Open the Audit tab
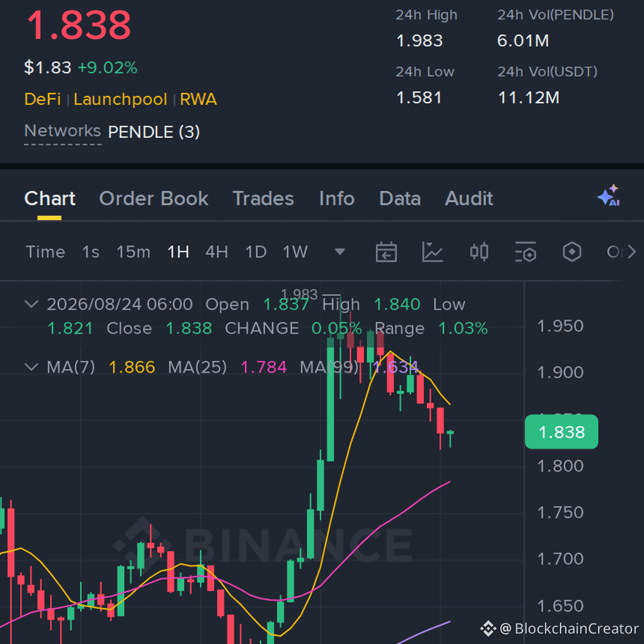 (469, 199)
